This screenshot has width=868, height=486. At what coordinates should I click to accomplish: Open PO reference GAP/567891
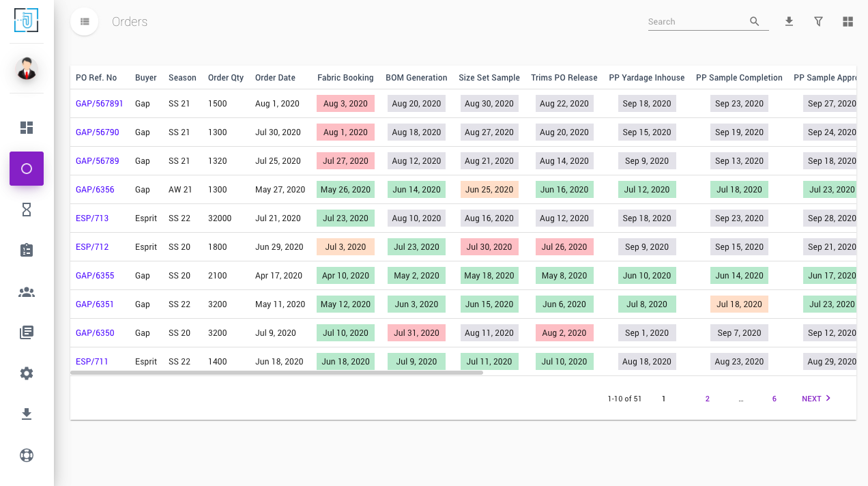(x=100, y=104)
